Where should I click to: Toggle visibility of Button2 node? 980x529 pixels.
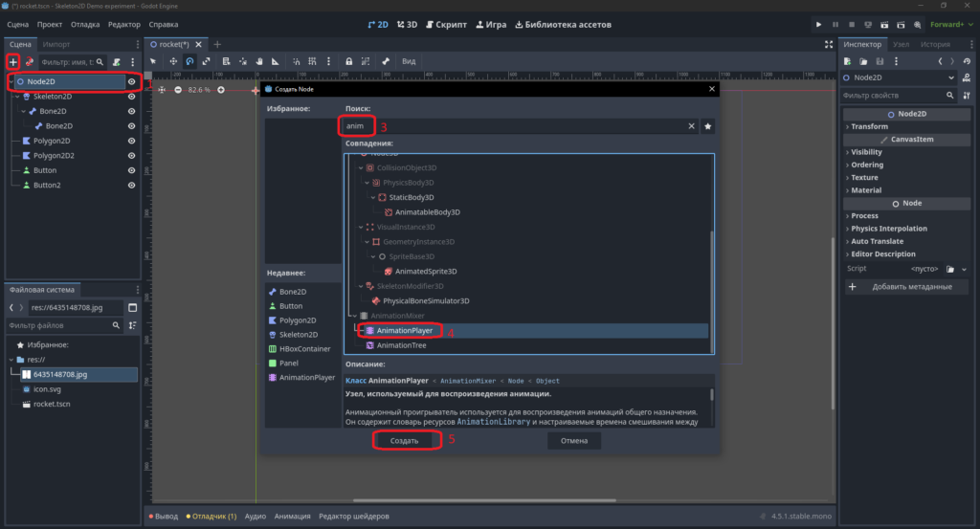tap(131, 186)
